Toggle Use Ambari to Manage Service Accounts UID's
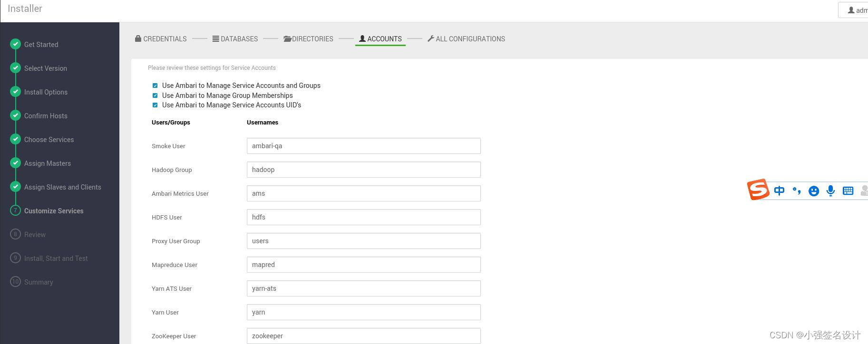This screenshot has width=868, height=344. pyautogui.click(x=155, y=105)
